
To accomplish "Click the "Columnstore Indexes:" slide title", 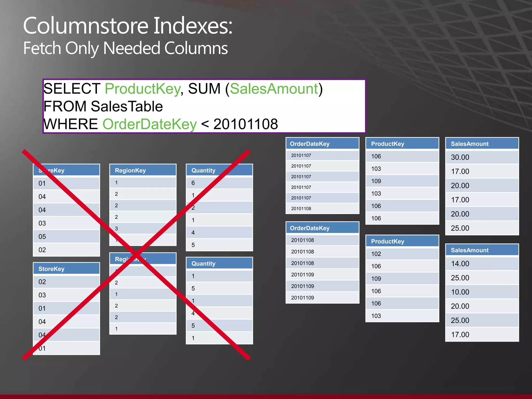I will [x=128, y=26].
